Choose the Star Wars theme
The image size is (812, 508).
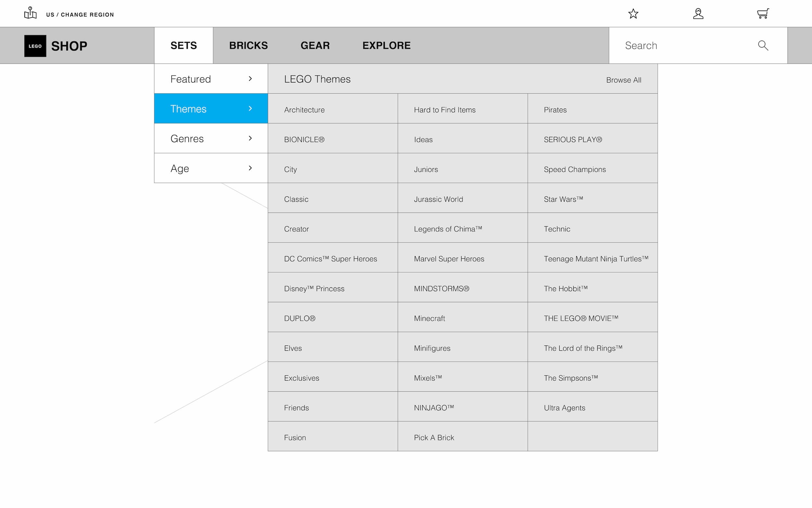point(563,199)
